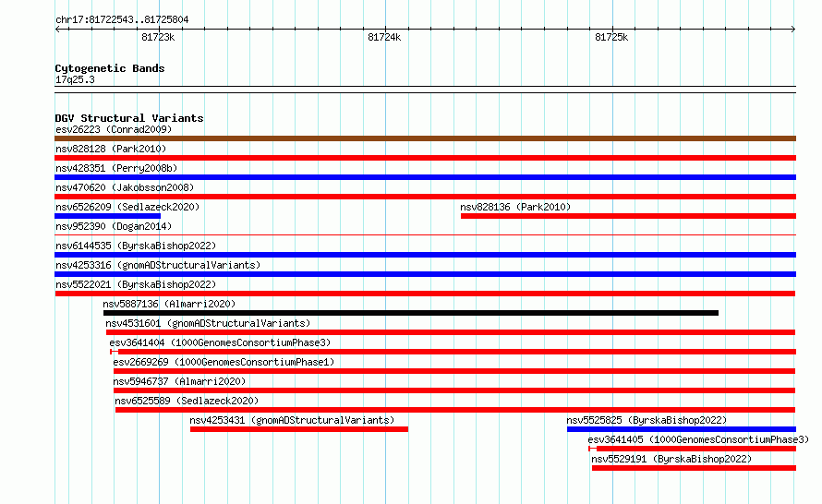822x504 pixels.
Task: Open nsv828136 (Park2010) label
Action: click(x=515, y=207)
